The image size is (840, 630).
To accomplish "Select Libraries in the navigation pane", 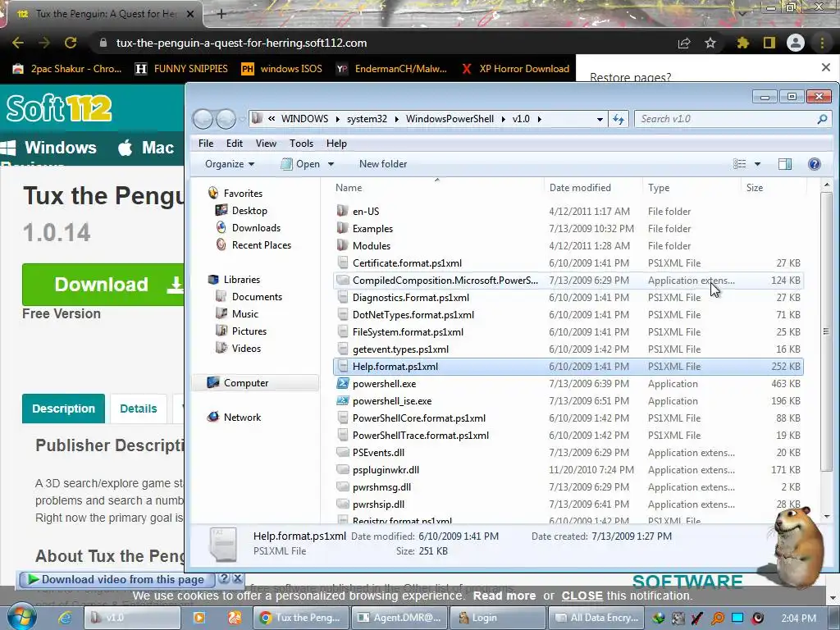I will tap(242, 280).
